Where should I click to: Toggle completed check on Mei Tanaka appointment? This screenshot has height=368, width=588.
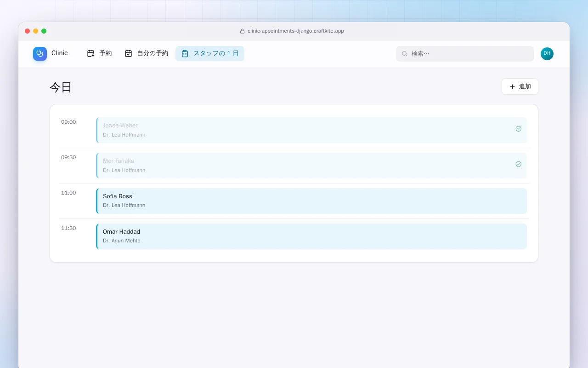[518, 164]
